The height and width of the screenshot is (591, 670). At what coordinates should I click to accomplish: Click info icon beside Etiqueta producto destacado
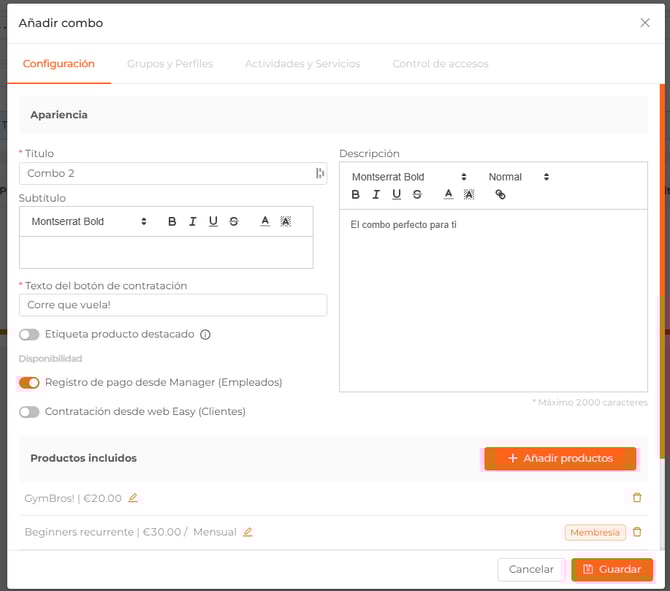pyautogui.click(x=205, y=335)
